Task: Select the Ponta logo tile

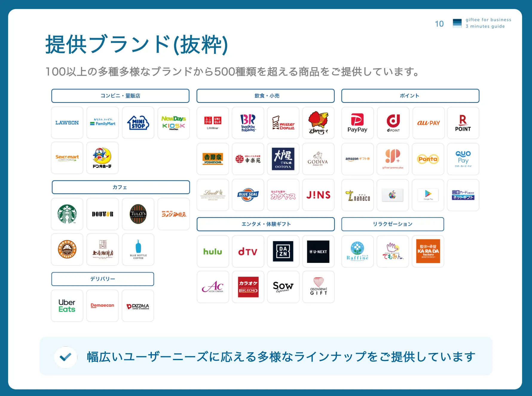Action: coord(428,159)
